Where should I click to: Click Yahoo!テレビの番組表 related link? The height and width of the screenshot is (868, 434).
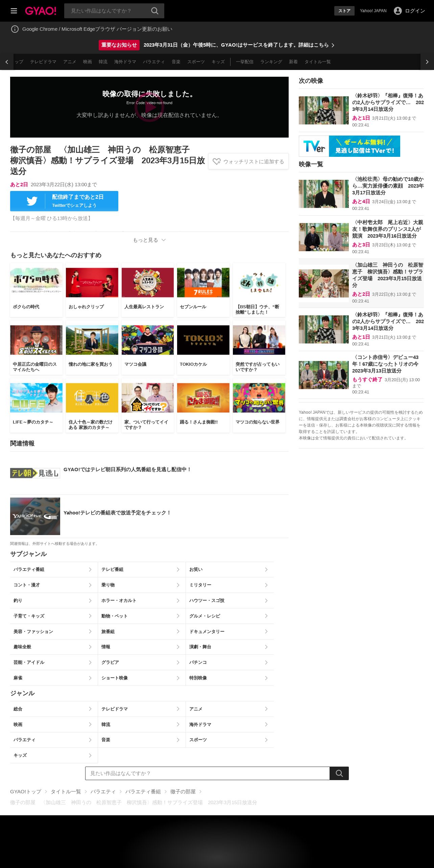tap(117, 513)
